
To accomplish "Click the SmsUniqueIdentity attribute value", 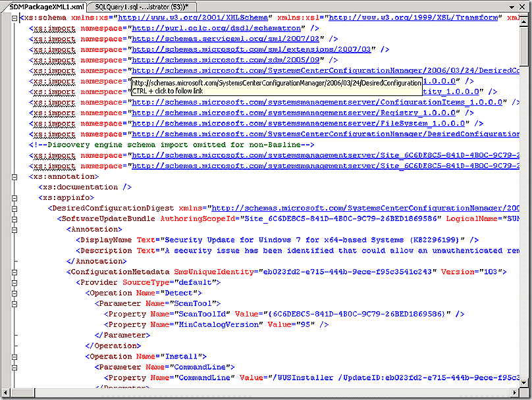I will click(348, 272).
